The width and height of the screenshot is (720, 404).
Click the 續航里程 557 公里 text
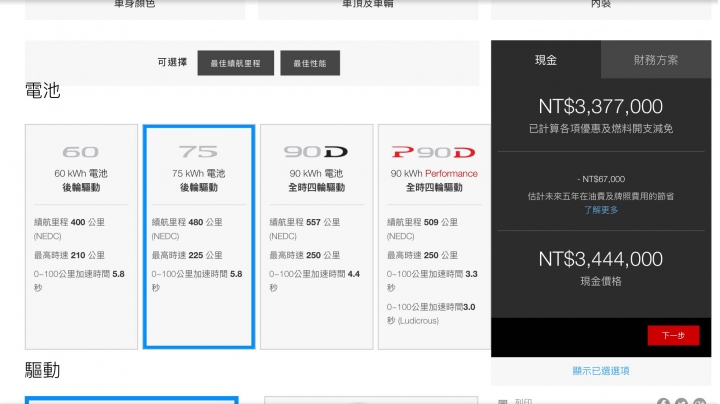coord(304,222)
